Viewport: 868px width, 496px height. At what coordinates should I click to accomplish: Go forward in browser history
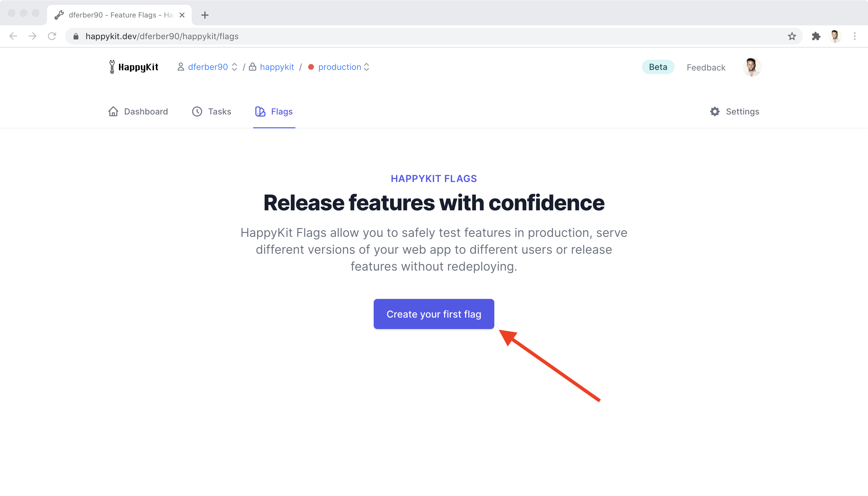click(33, 36)
